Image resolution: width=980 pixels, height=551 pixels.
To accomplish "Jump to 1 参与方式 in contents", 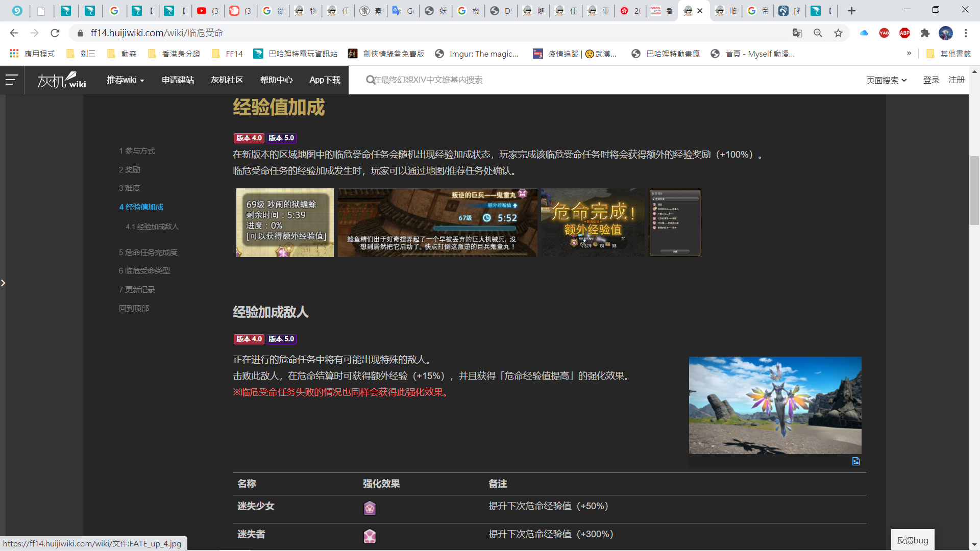I will (137, 151).
